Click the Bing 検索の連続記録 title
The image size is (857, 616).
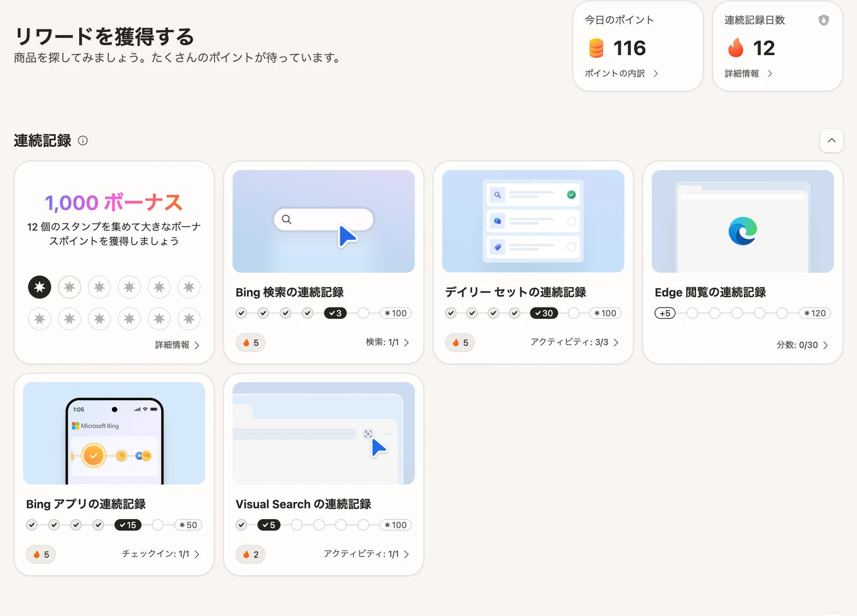(x=290, y=292)
